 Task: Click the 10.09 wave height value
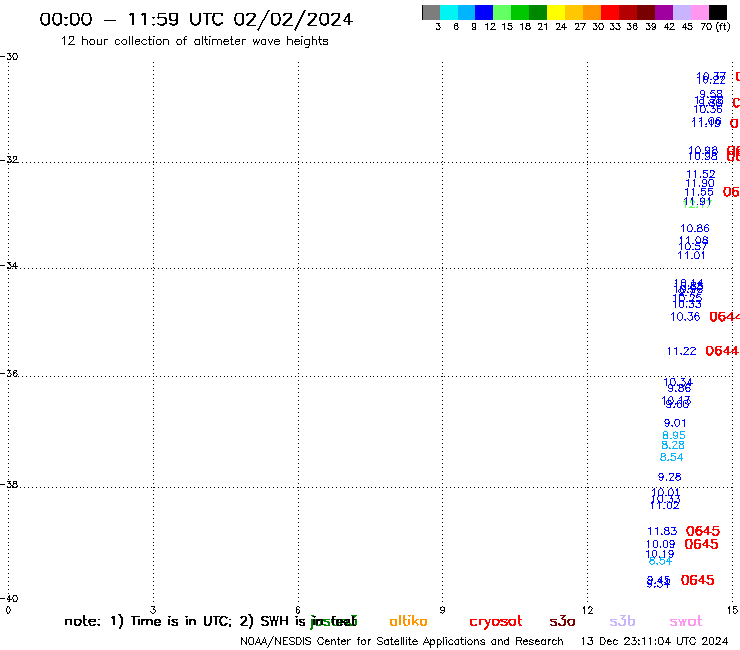[661, 544]
